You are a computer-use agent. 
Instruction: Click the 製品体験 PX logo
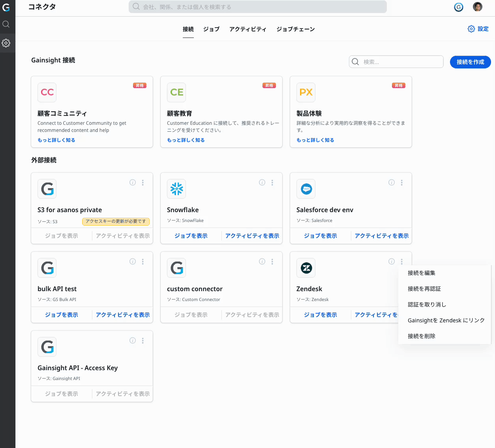pos(306,92)
